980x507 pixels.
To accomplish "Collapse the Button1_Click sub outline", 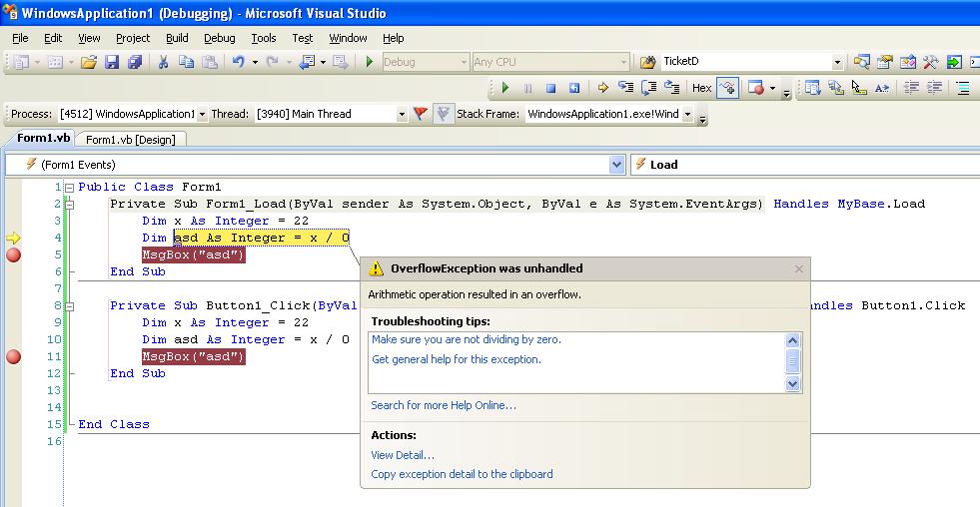I will [69, 306].
